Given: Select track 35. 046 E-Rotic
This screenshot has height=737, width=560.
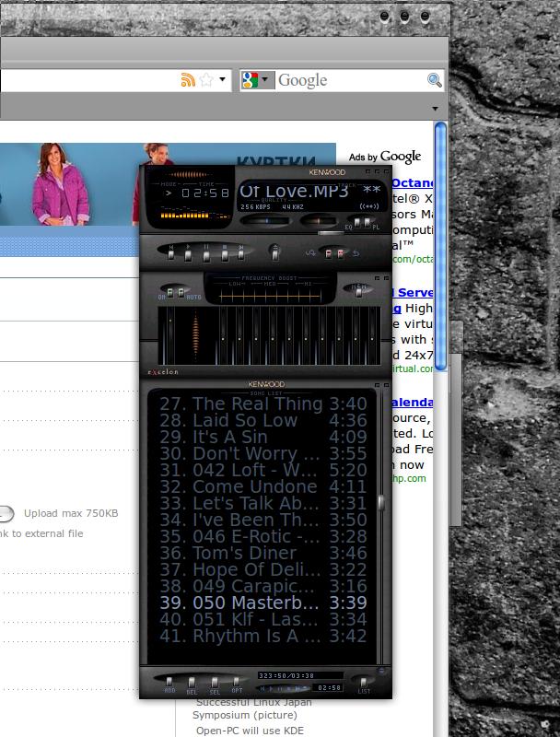Looking at the screenshot, I should (263, 536).
